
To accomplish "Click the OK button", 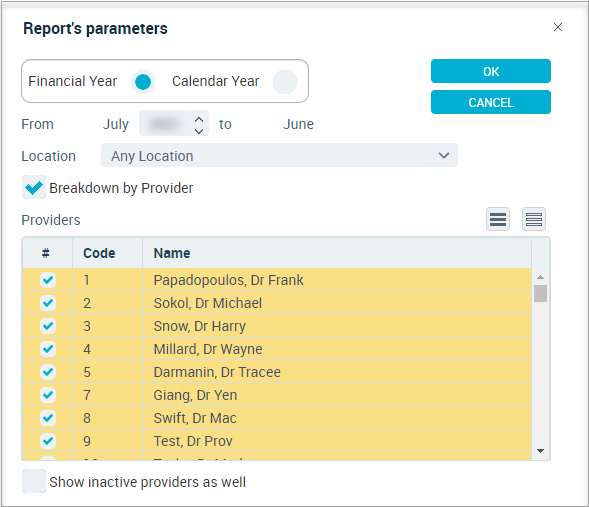I will click(491, 71).
